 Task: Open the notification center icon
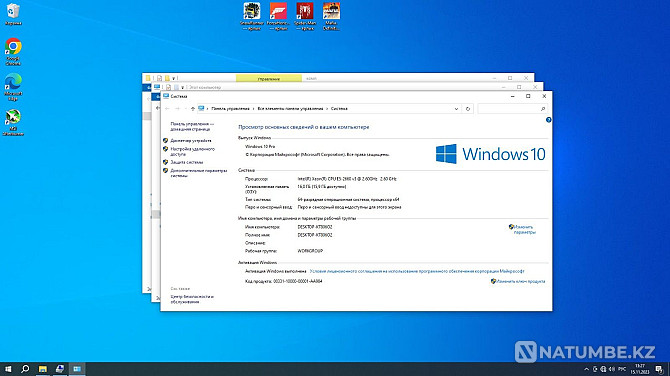[659, 369]
